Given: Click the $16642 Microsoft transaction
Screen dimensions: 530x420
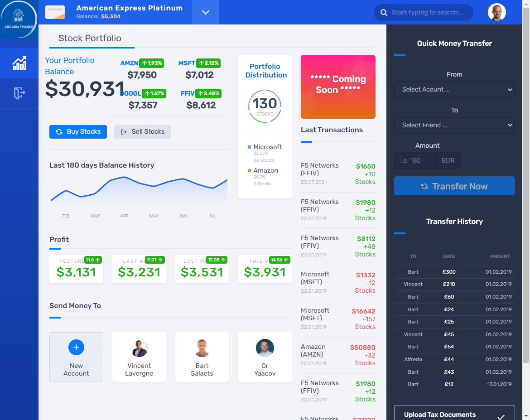Looking at the screenshot, I should [338, 319].
